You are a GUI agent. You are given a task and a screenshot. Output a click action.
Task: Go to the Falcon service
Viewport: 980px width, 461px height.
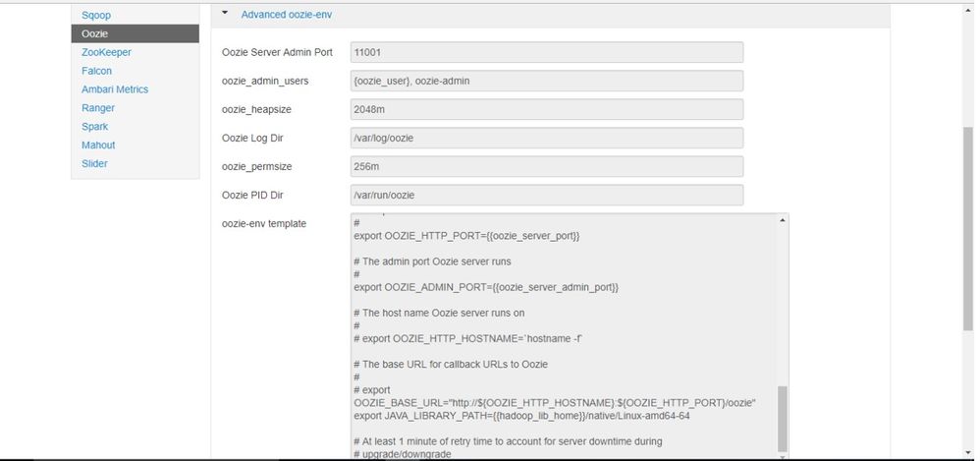coord(97,71)
